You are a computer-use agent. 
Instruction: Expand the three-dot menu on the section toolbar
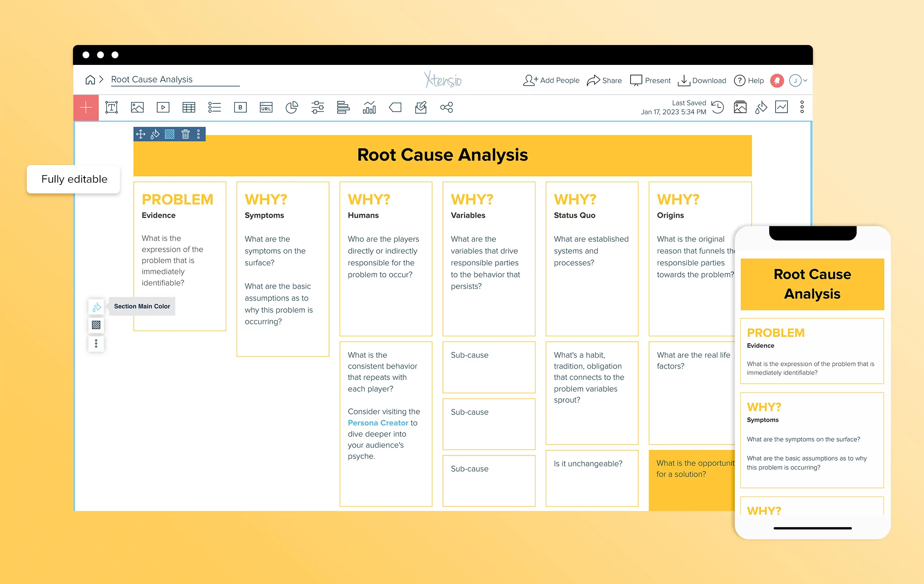tap(198, 134)
